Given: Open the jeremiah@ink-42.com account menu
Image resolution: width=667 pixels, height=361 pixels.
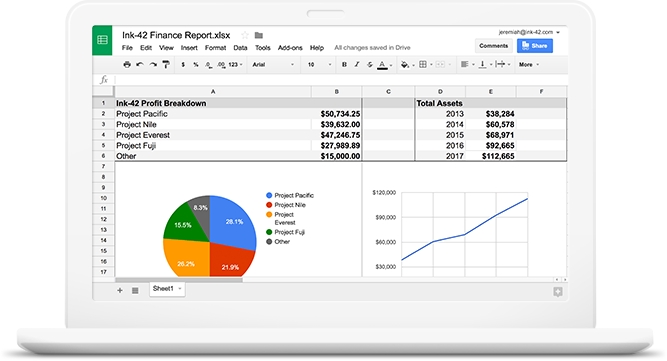Looking at the screenshot, I should 529,32.
